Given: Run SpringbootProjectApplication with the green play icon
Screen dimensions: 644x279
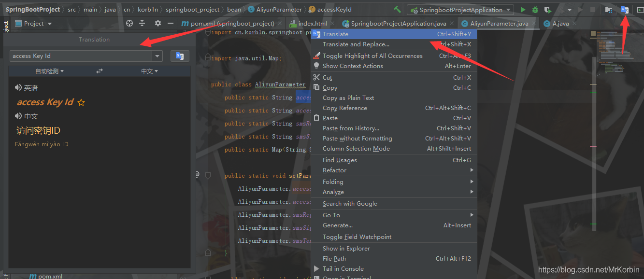Looking at the screenshot, I should coord(523,10).
